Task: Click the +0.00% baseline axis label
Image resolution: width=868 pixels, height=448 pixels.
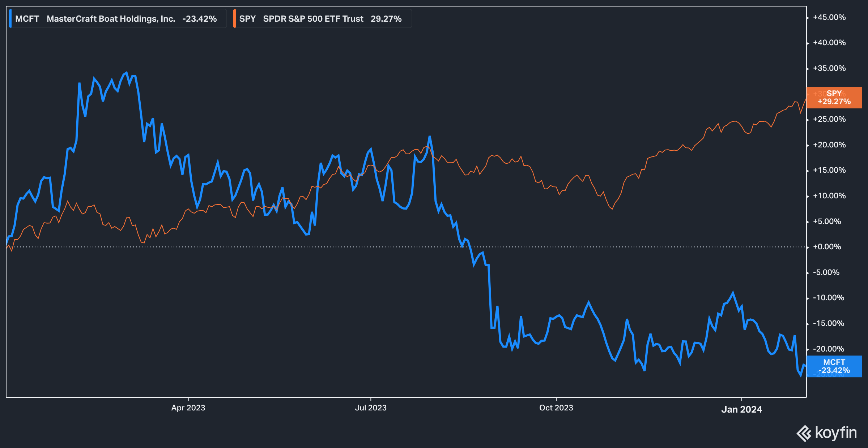Action: point(827,247)
